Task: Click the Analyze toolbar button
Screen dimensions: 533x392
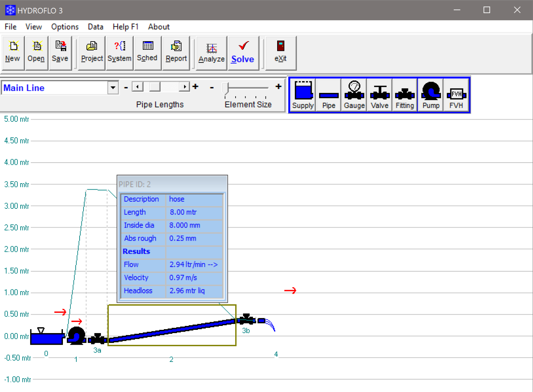Action: click(x=211, y=53)
